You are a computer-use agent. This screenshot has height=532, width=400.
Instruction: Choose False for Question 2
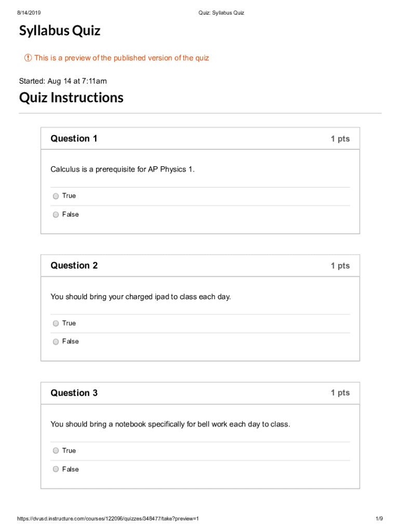56,342
